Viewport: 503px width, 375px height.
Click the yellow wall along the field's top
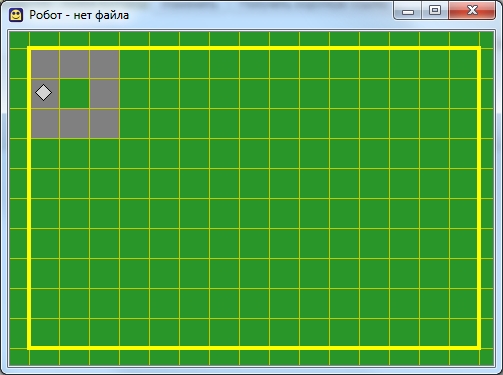click(254, 48)
